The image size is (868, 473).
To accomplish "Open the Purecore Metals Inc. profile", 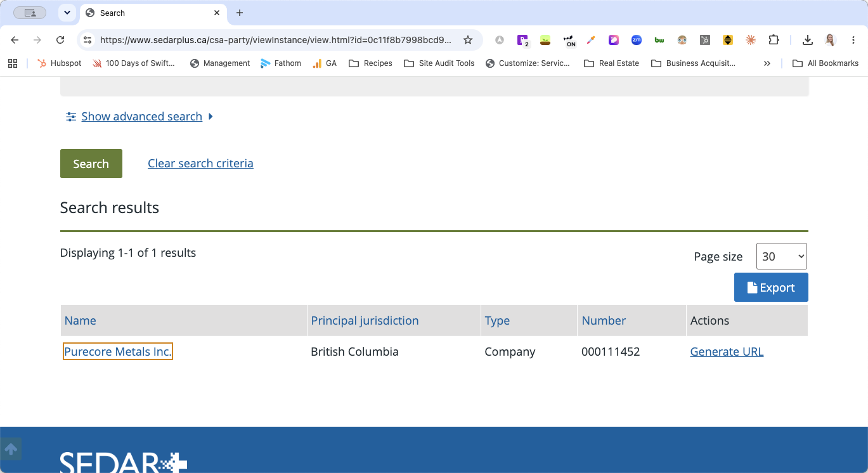I will click(x=118, y=351).
